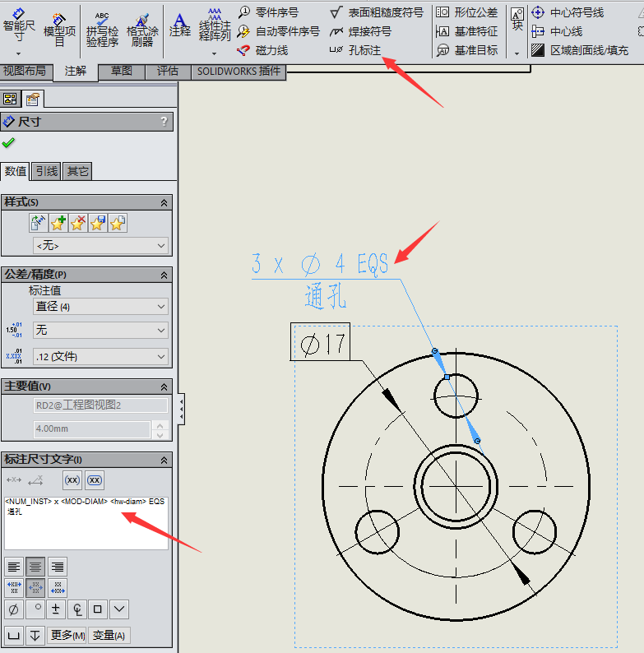Set right justify text alignment
The image size is (644, 653).
[57, 567]
